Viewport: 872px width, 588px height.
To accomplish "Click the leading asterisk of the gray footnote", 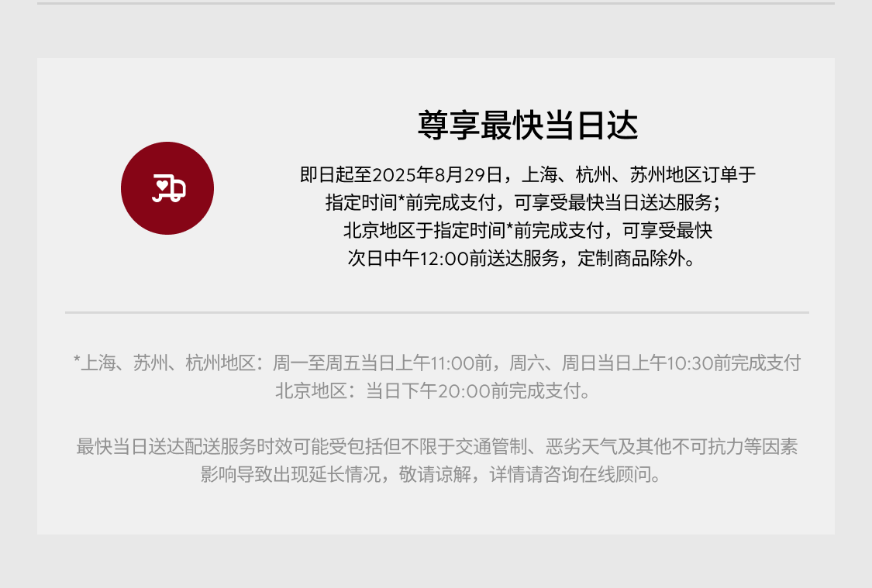I will click(x=77, y=359).
